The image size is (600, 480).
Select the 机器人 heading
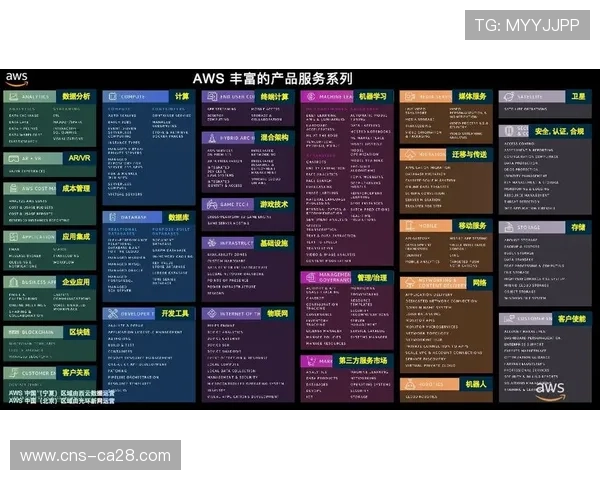476,384
